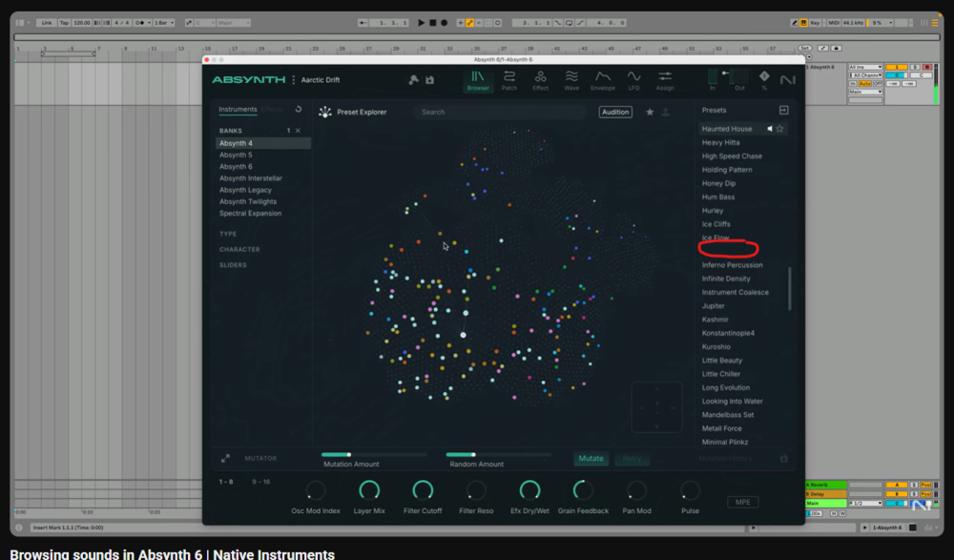The width and height of the screenshot is (954, 560).
Task: Open the All Ins input dropdown
Action: click(x=865, y=67)
